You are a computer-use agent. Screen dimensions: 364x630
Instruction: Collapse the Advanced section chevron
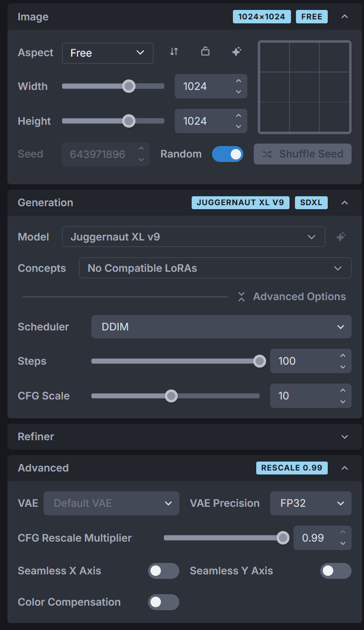tap(344, 468)
